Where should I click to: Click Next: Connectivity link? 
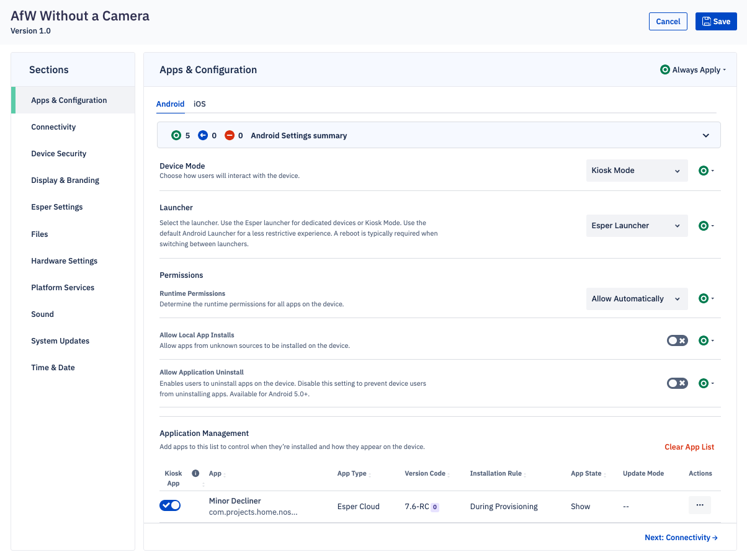[681, 538]
